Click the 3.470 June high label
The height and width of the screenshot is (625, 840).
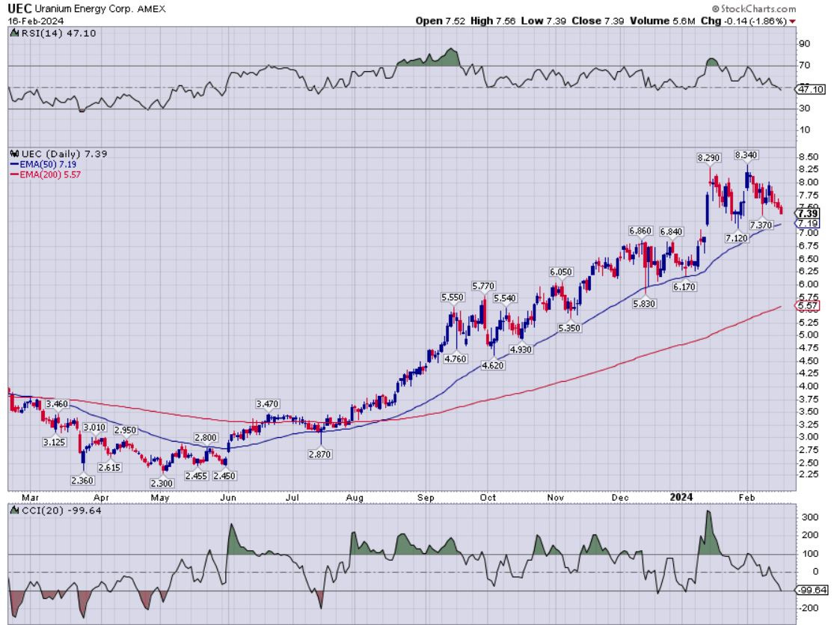coord(267,404)
